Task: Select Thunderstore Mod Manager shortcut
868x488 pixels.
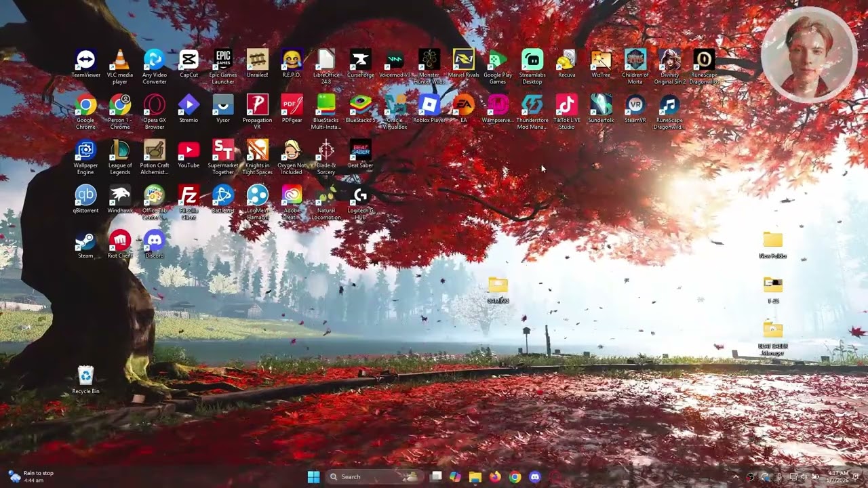Action: 532,105
